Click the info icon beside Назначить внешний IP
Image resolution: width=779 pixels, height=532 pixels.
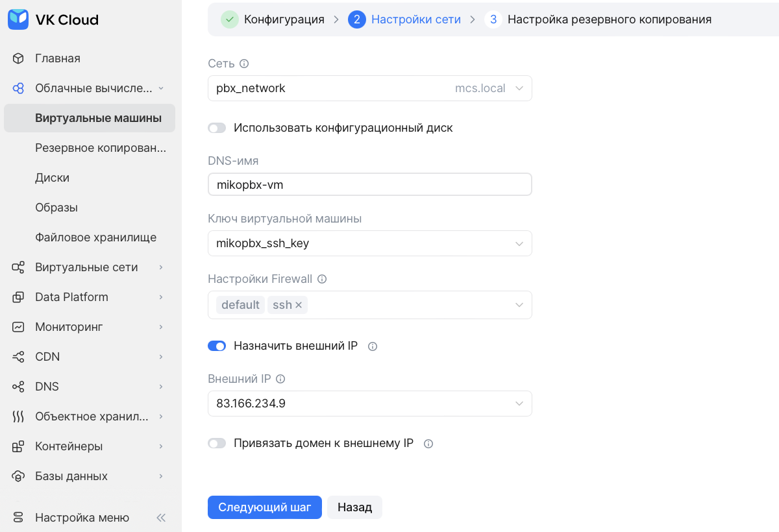pyautogui.click(x=373, y=346)
